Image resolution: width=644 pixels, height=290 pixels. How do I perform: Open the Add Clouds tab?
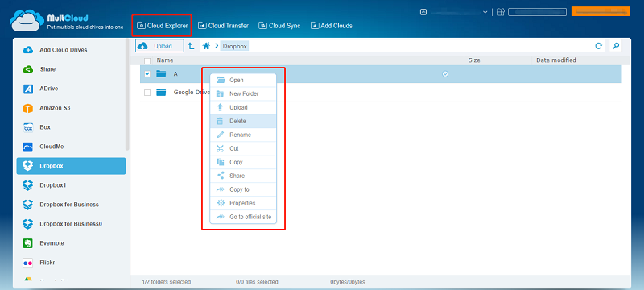click(332, 26)
